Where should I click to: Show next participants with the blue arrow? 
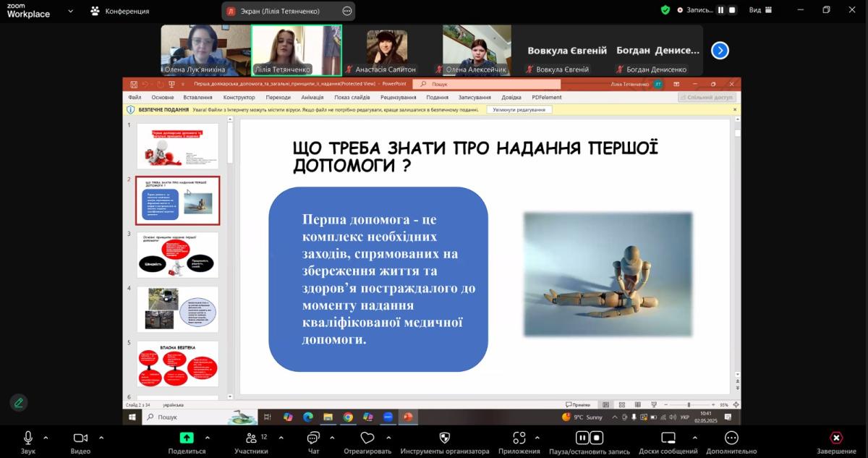720,51
